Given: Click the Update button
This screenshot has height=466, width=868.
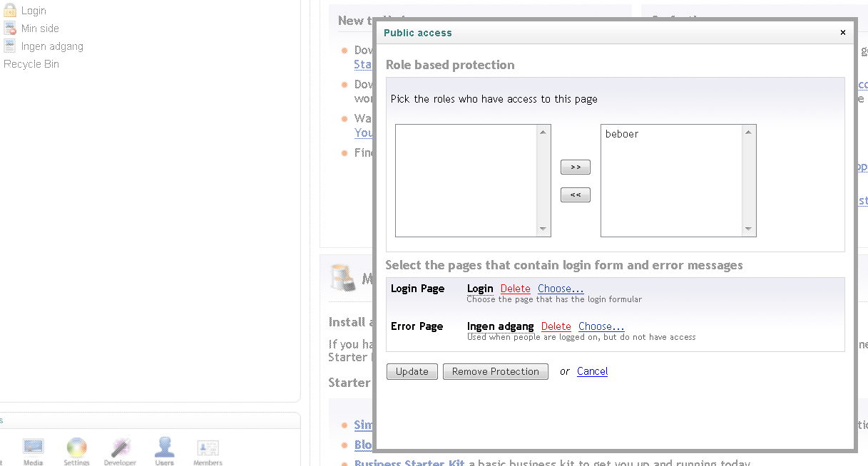Looking at the screenshot, I should click(412, 371).
